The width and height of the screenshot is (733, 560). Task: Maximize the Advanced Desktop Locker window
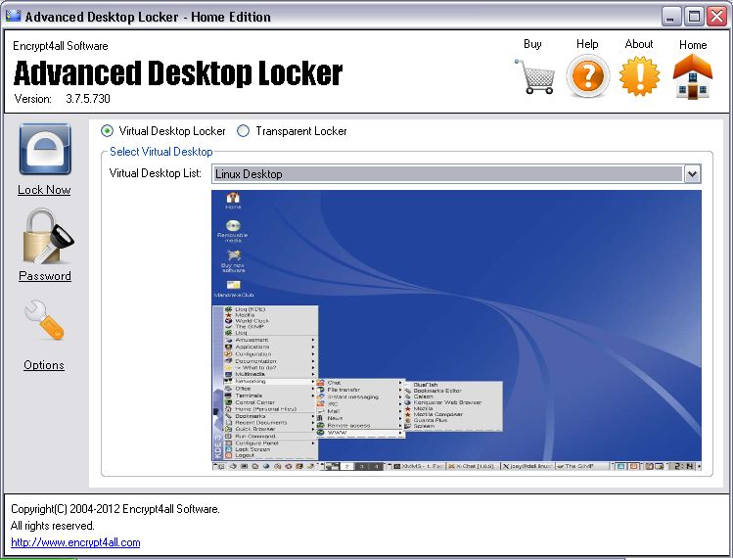pyautogui.click(x=694, y=17)
